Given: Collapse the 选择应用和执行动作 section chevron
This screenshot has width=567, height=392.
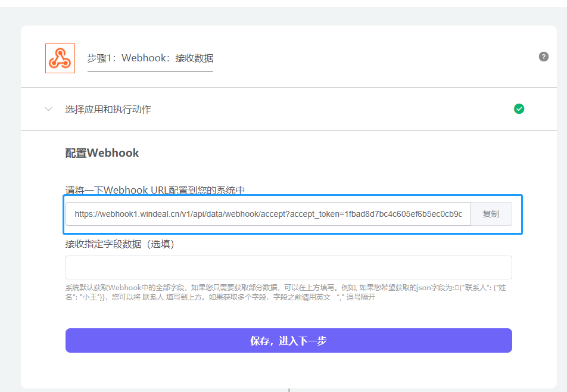Looking at the screenshot, I should pos(48,109).
